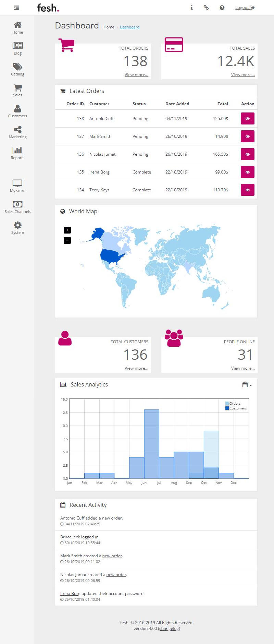Open the Blog menu item

(x=17, y=48)
